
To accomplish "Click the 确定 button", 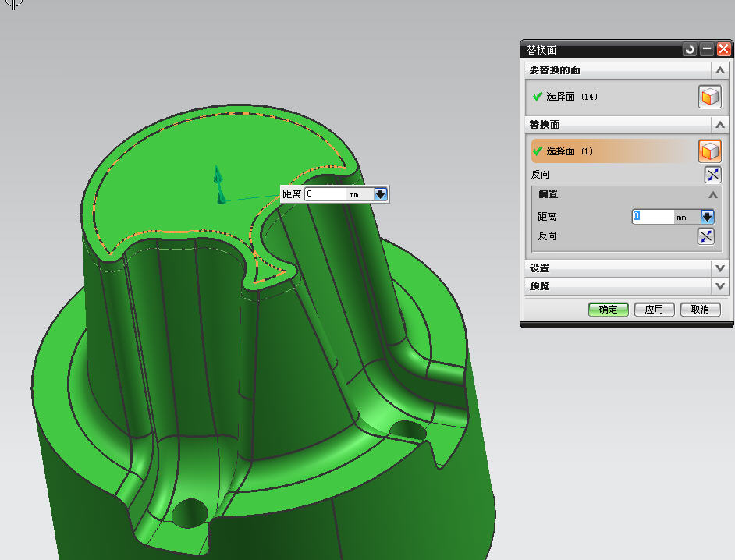I will pos(609,310).
